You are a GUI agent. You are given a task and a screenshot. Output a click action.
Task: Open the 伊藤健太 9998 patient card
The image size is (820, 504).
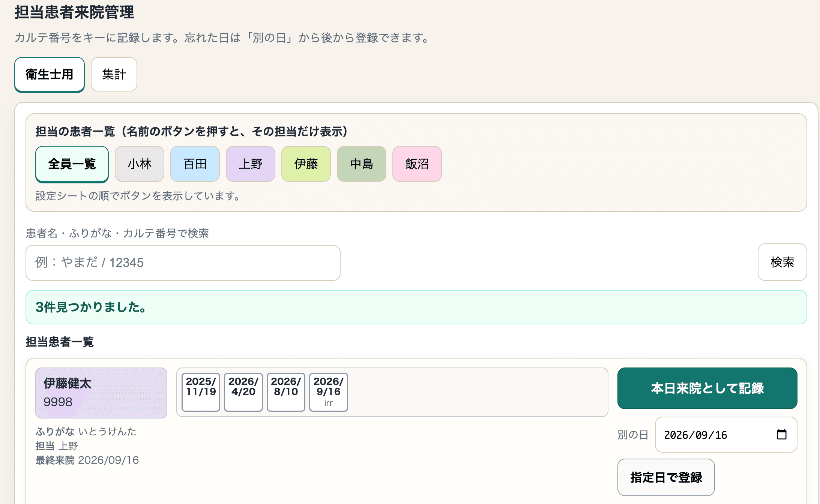pyautogui.click(x=101, y=393)
